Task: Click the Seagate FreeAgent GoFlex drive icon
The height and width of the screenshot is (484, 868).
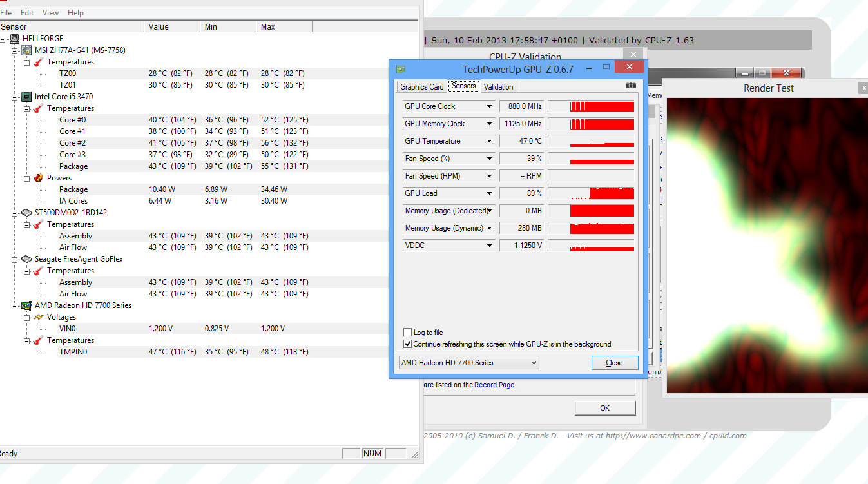Action: click(x=27, y=259)
